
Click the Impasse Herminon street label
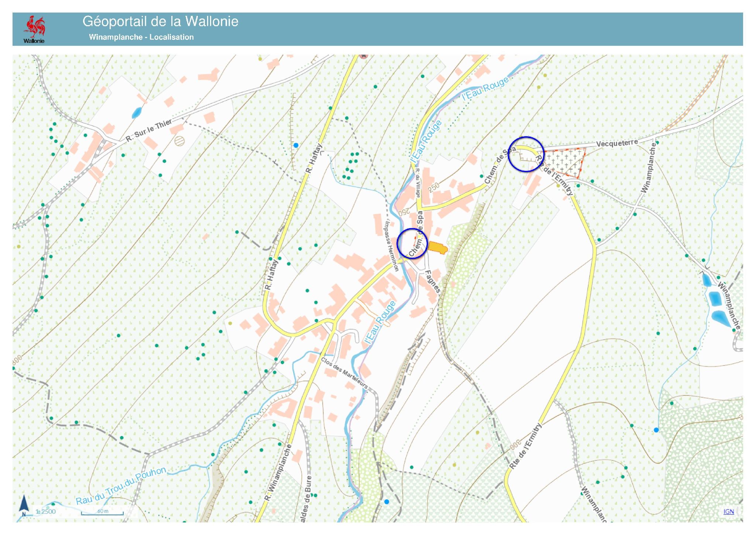tap(391, 246)
